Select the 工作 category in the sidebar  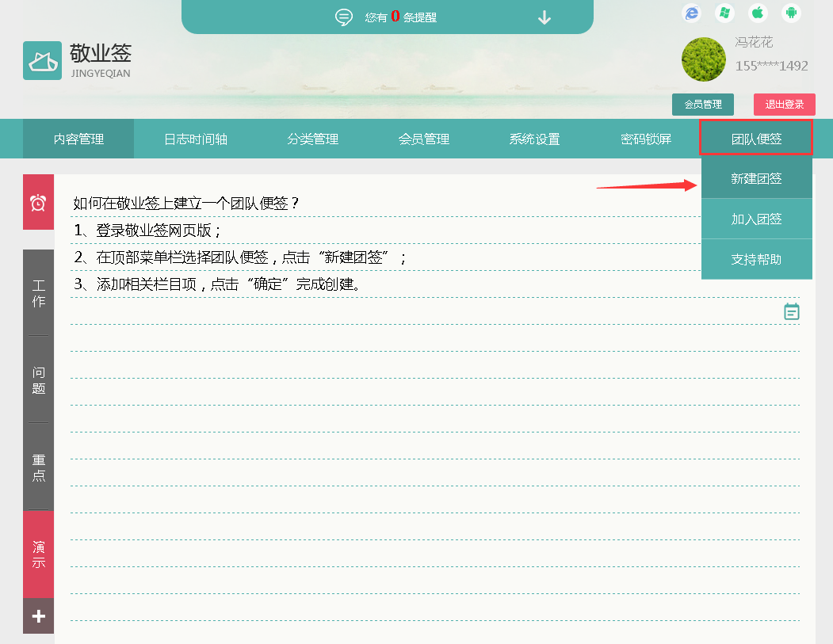tap(38, 293)
